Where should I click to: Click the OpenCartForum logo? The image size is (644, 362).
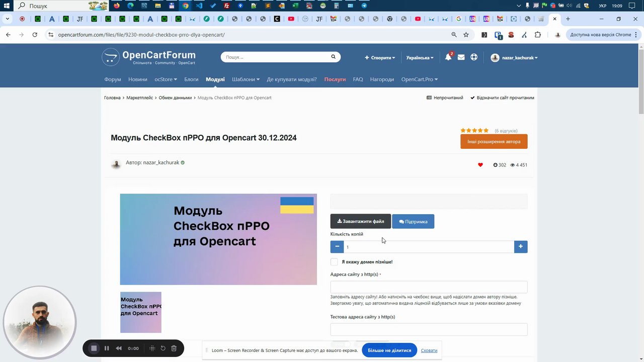tap(148, 57)
